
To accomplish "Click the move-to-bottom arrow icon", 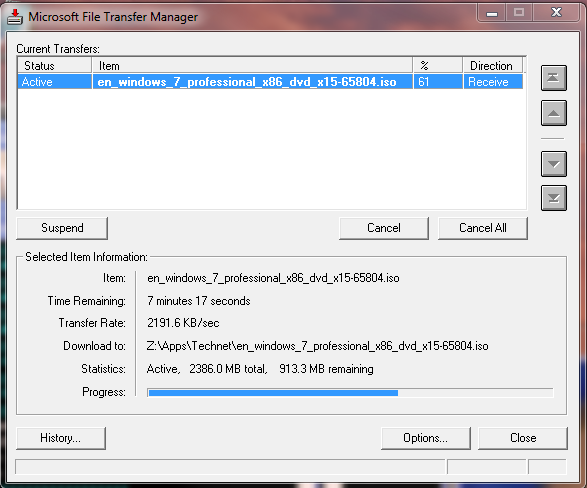I will point(554,198).
